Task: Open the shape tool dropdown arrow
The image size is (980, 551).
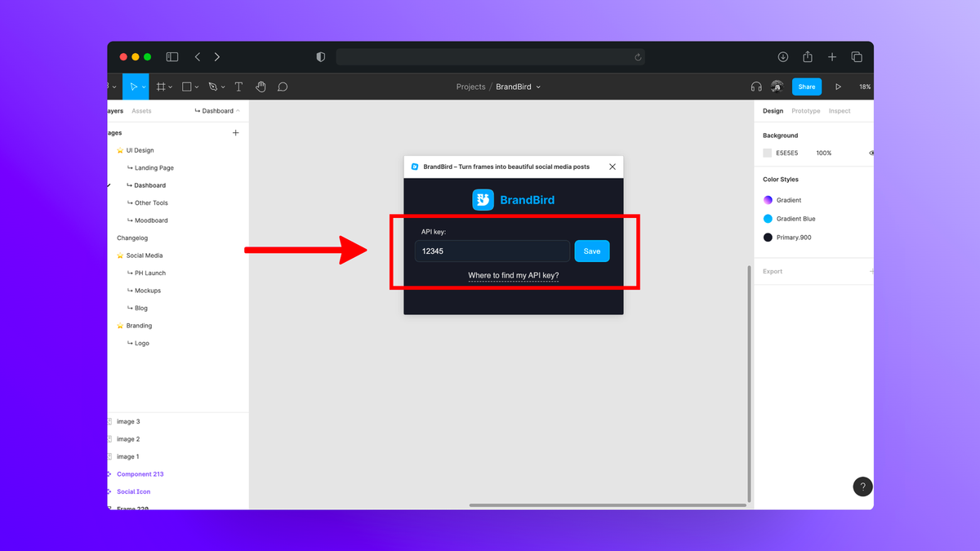Action: pyautogui.click(x=197, y=87)
